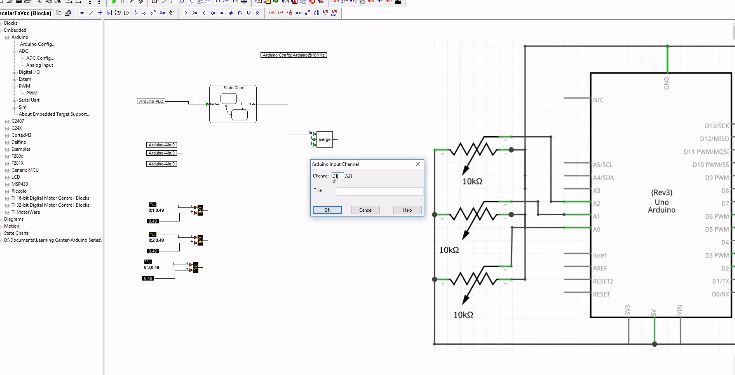The height and width of the screenshot is (375, 735).
Task: Select Analog Input in the ADC tree
Action: (x=39, y=65)
